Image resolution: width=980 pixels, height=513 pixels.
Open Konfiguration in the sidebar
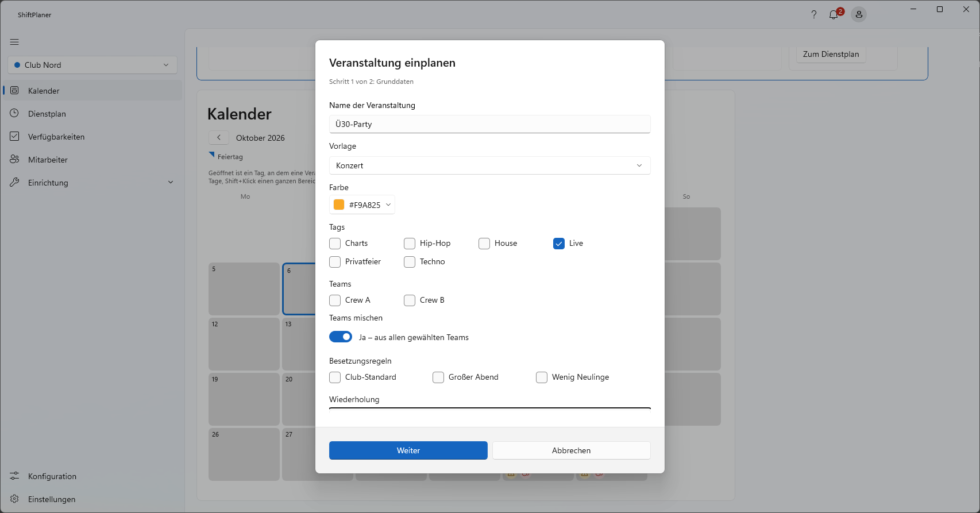(x=92, y=476)
